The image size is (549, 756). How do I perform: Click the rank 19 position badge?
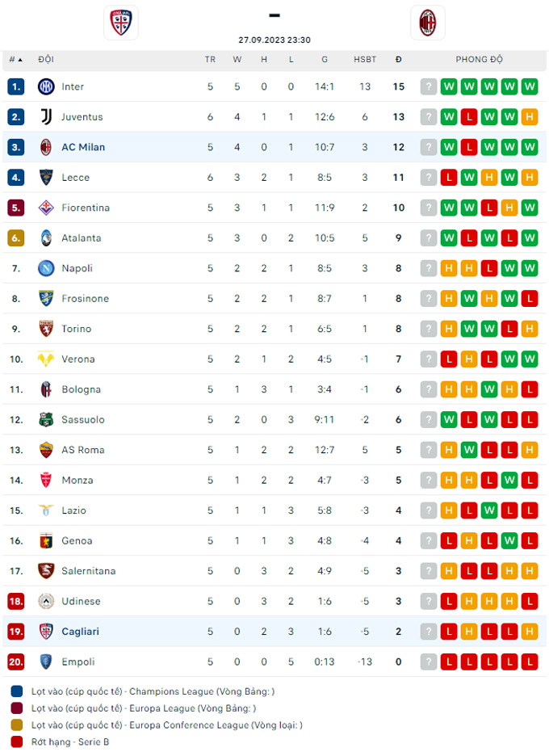[x=17, y=632]
